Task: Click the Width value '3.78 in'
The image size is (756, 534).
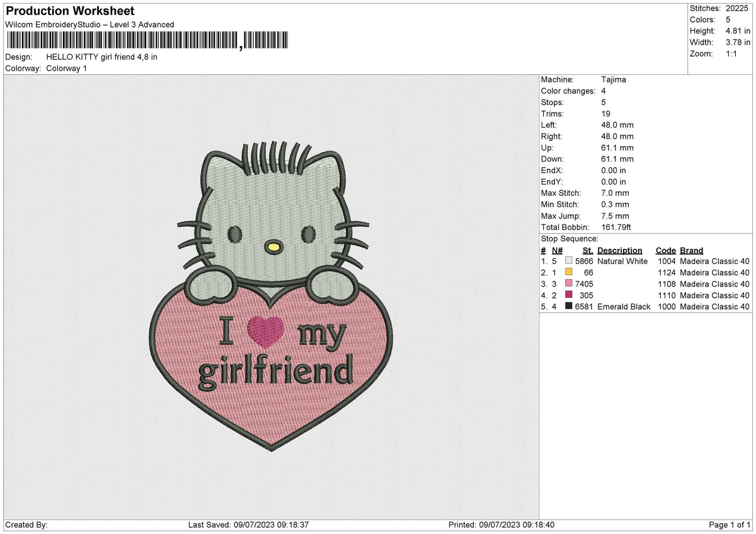Action: (x=738, y=42)
